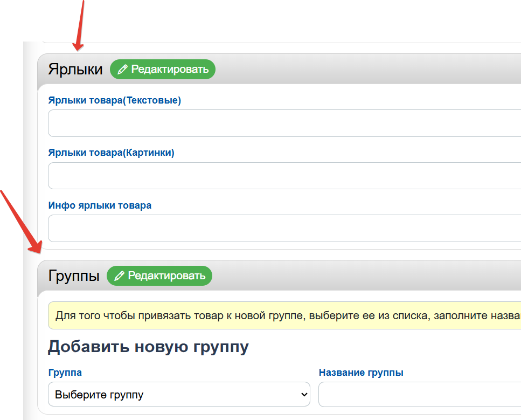Select the Ярлыки section title
Viewport: 521px width, 420px height.
(x=75, y=70)
